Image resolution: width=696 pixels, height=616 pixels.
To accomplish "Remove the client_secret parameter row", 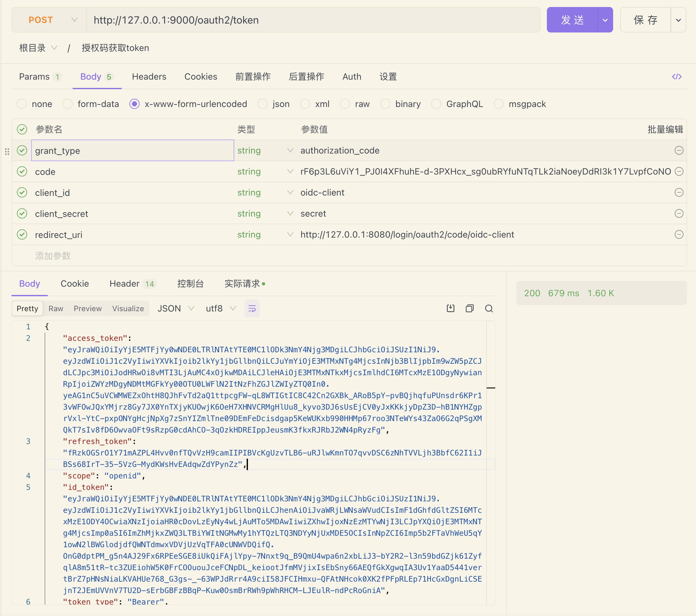I will 679,214.
